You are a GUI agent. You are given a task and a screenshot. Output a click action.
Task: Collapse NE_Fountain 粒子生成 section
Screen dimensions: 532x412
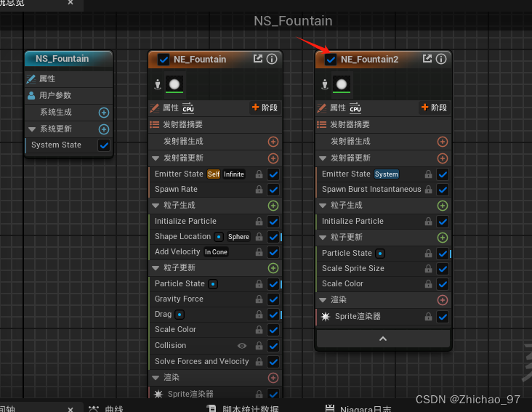[156, 206]
